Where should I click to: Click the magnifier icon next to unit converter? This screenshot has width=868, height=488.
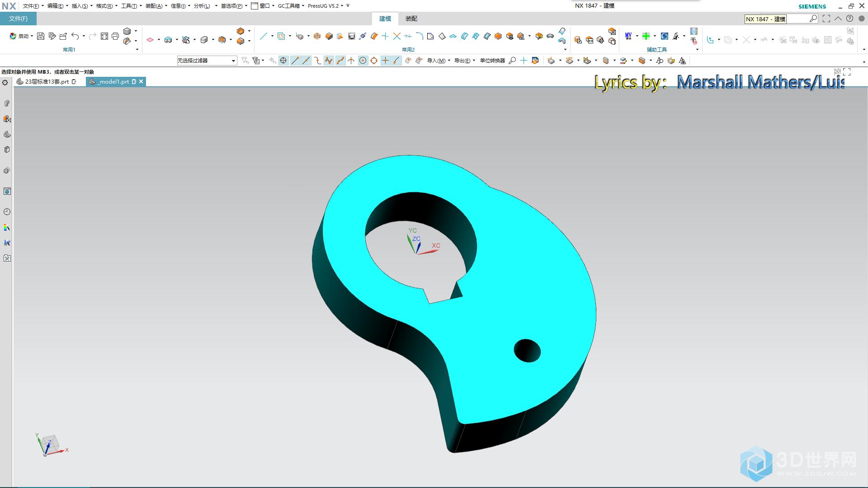click(512, 61)
